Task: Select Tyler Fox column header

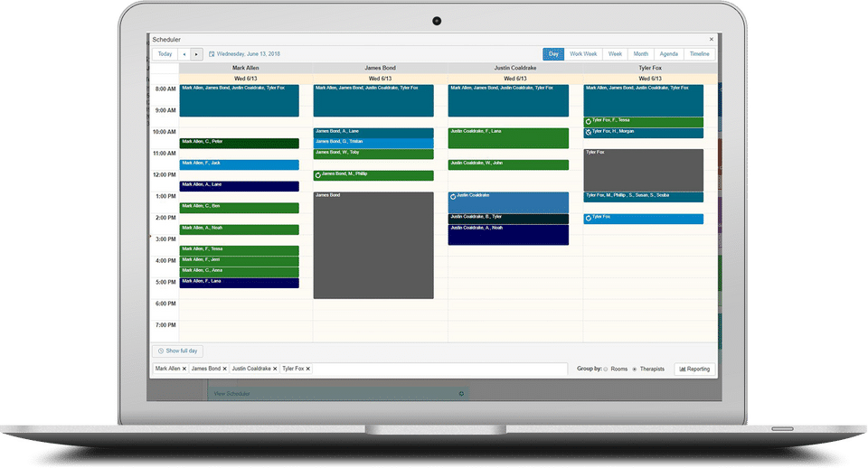Action: (650, 68)
